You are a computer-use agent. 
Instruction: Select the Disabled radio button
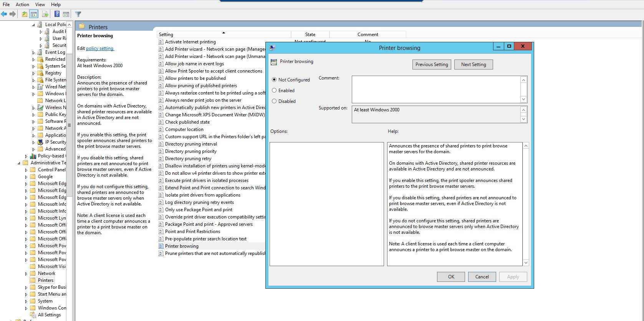point(274,101)
